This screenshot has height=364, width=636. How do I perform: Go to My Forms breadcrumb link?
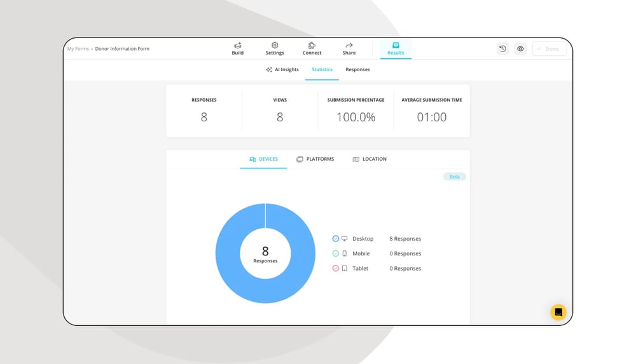point(78,49)
